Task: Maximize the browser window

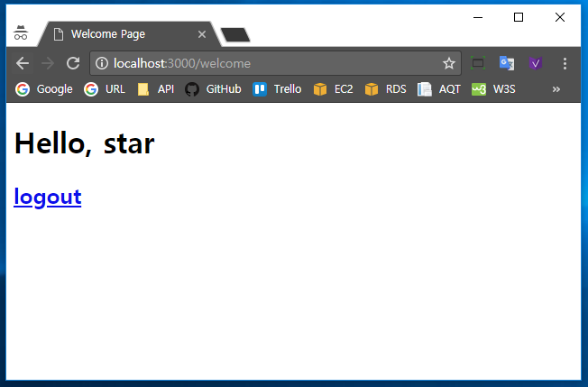Action: click(x=519, y=17)
